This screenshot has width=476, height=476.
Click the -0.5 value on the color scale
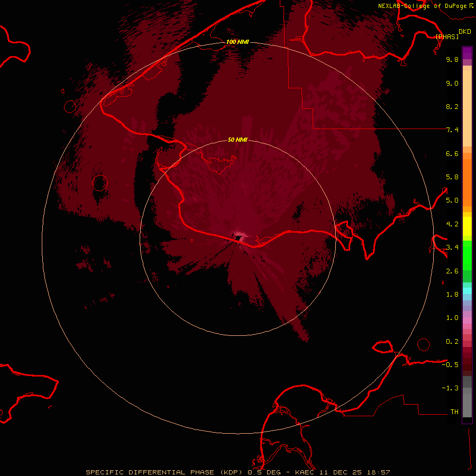(x=450, y=365)
